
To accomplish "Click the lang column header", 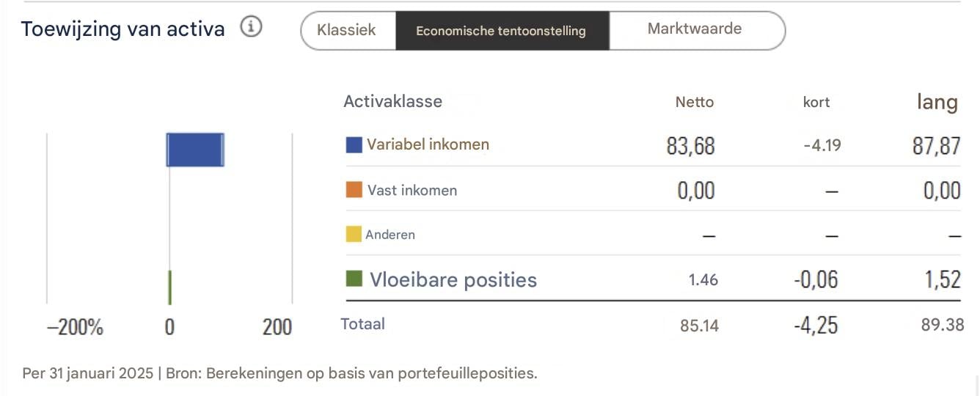I will [937, 102].
